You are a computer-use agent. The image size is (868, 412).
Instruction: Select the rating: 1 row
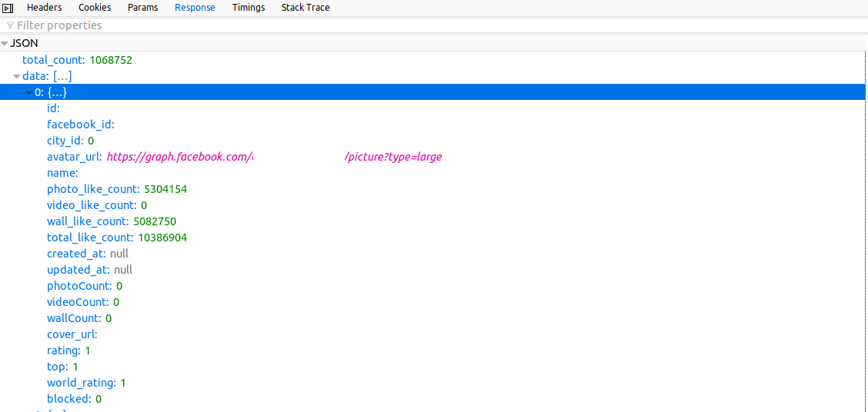(x=432, y=351)
